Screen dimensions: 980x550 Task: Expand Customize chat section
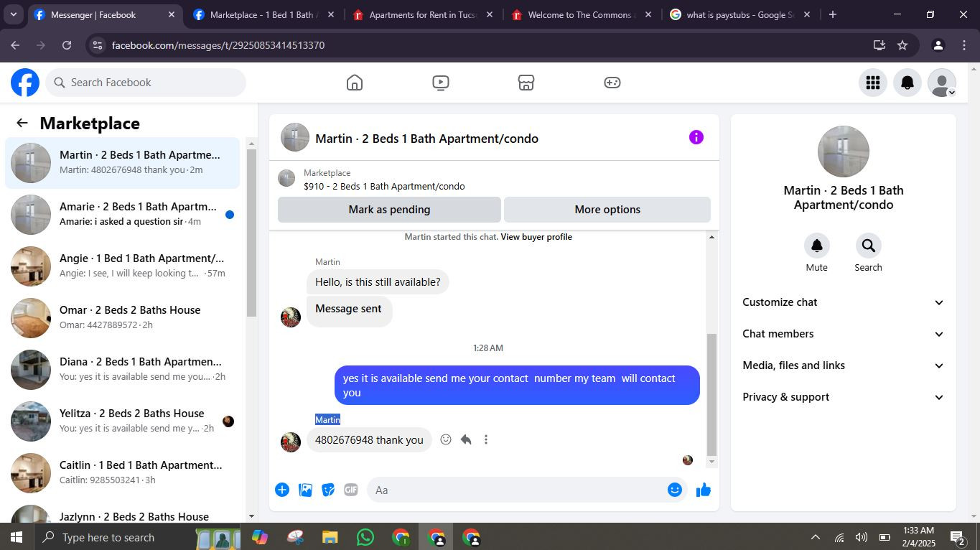pyautogui.click(x=844, y=302)
